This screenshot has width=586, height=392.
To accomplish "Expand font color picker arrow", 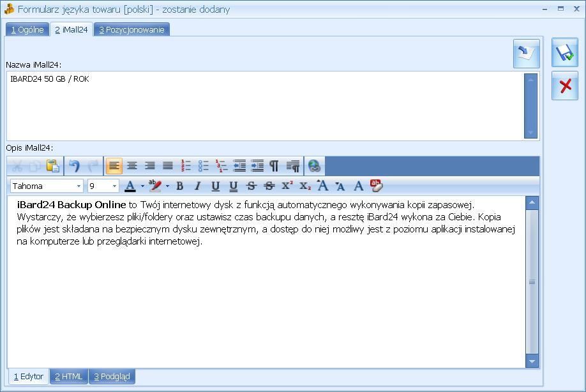I will [x=142, y=186].
